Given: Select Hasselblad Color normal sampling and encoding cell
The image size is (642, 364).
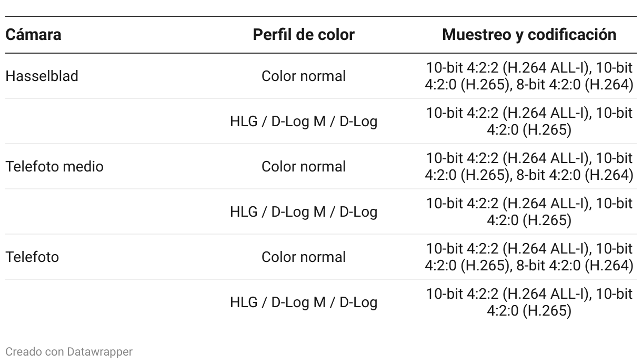Looking at the screenshot, I should (x=529, y=76).
